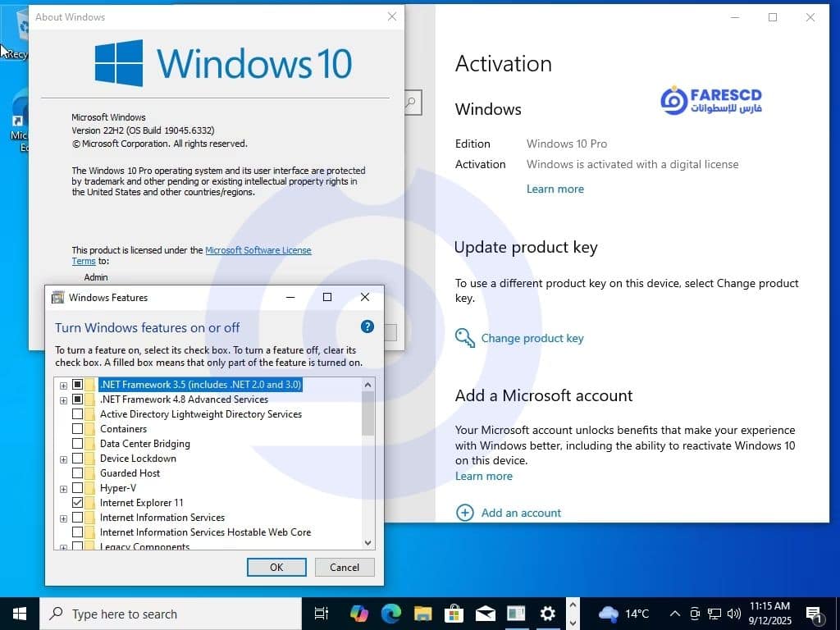Click taskbar toolbar scroll up arrow
The width and height of the screenshot is (840, 630).
(x=572, y=605)
